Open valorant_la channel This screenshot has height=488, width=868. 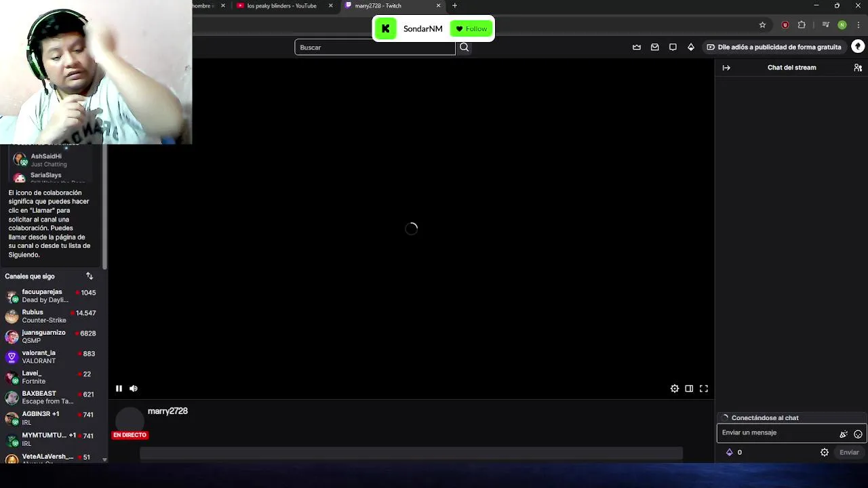[52, 357]
